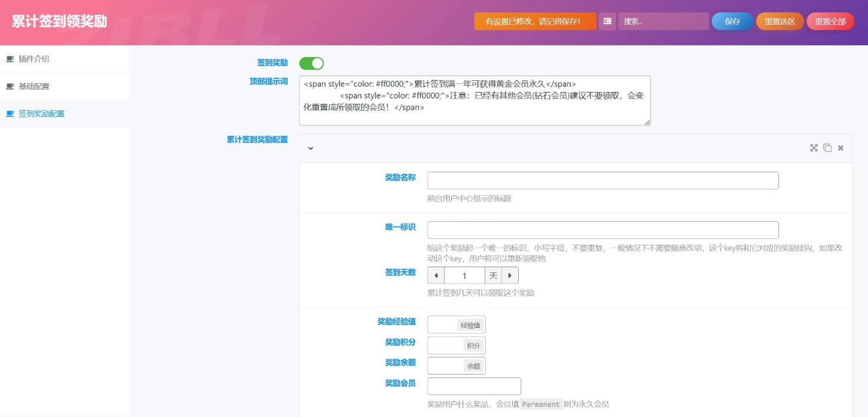Click the duplicate icon on reward group header
This screenshot has width=868, height=417.
(x=827, y=148)
